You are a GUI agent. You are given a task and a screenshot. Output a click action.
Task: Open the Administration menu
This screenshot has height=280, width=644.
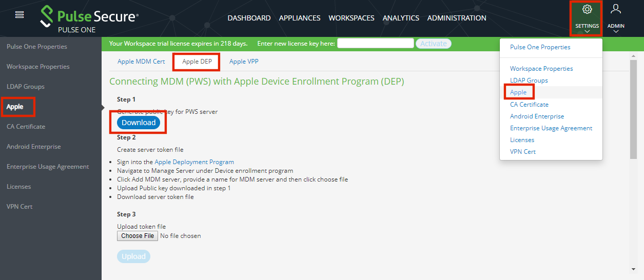[457, 18]
